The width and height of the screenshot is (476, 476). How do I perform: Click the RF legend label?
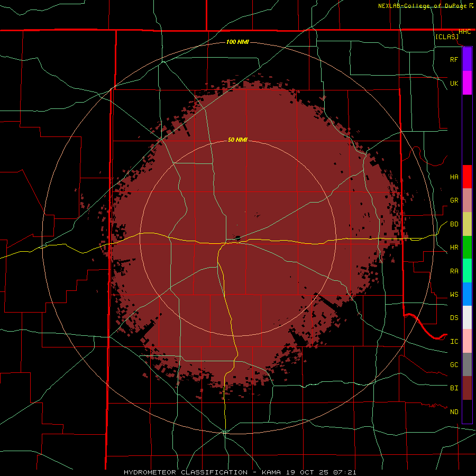[454, 59]
